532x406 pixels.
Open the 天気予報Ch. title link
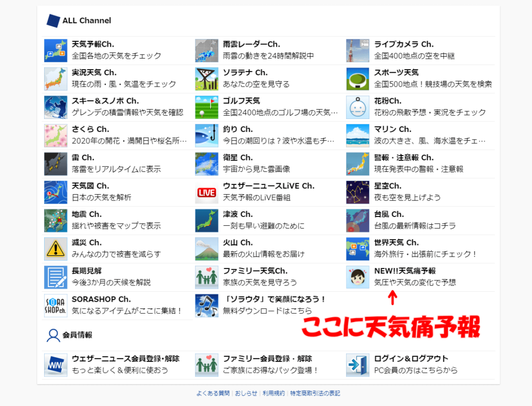(x=92, y=45)
